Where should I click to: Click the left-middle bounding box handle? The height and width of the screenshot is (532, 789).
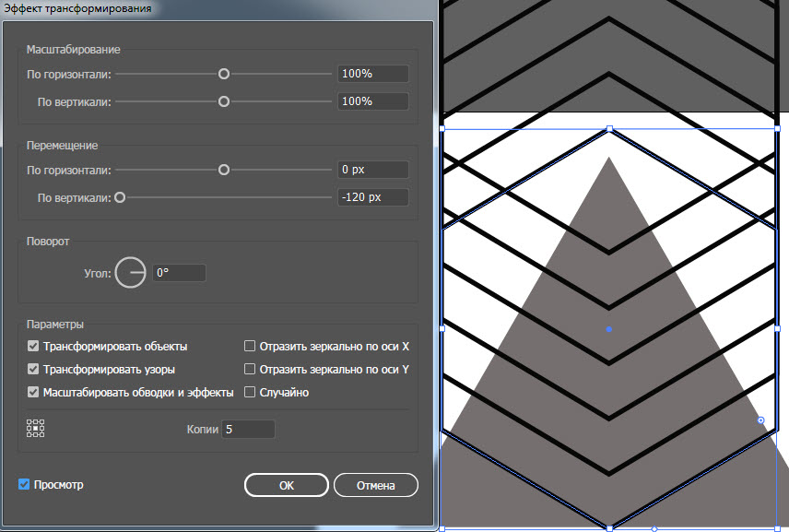(x=442, y=328)
